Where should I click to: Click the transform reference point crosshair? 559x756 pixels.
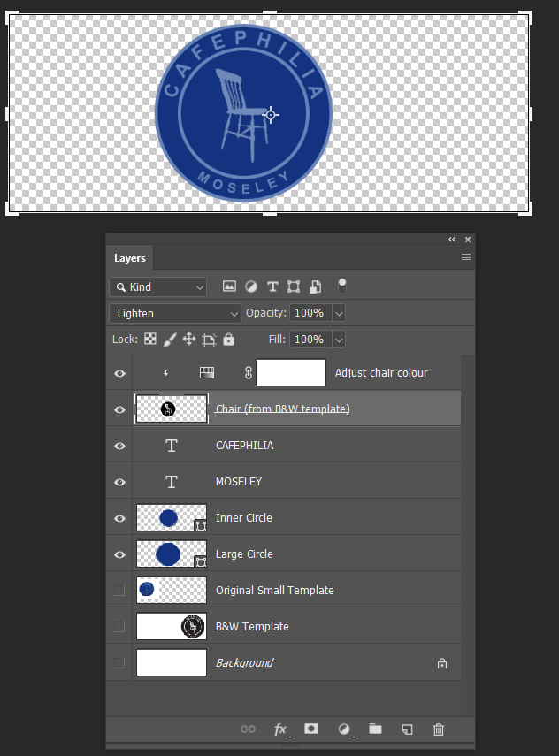pyautogui.click(x=271, y=115)
